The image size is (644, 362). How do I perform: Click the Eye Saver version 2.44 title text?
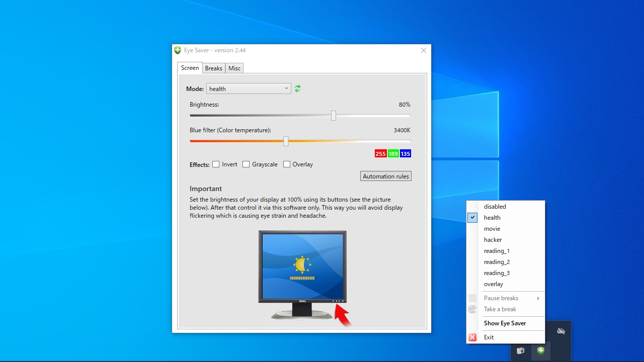(215, 50)
